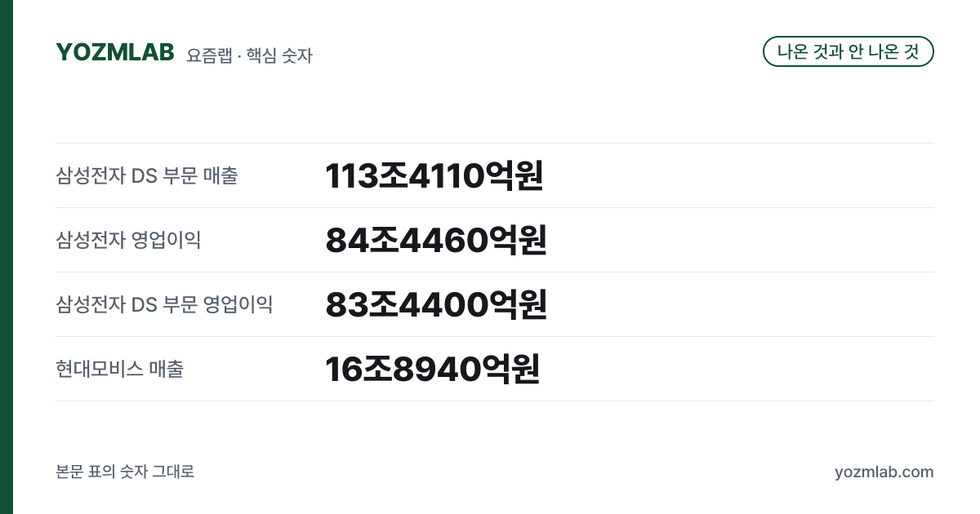The width and height of the screenshot is (980, 514).
Task: Open the yozmlab.com link
Action: pos(884,472)
